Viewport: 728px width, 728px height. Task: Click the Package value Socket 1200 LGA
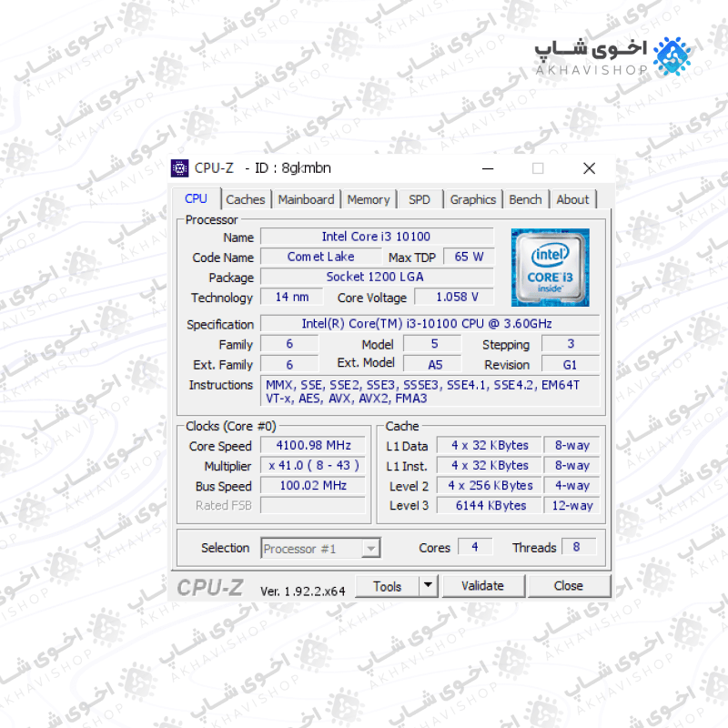tap(377, 277)
